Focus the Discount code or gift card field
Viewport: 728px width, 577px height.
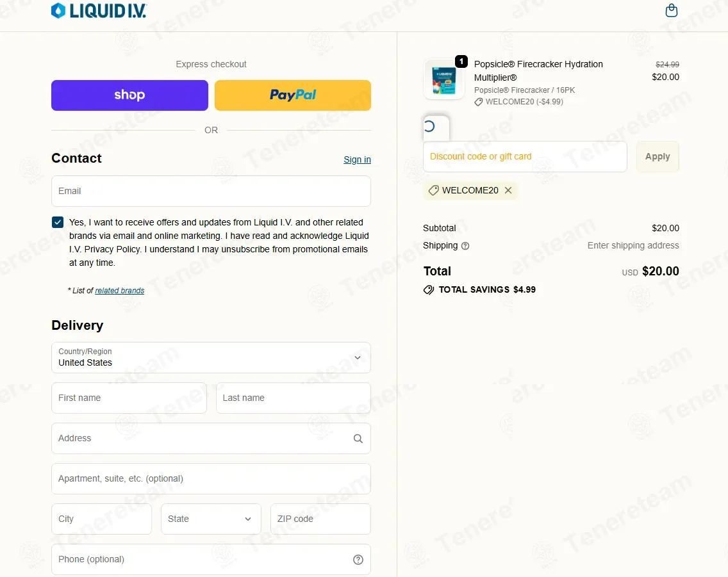(525, 157)
